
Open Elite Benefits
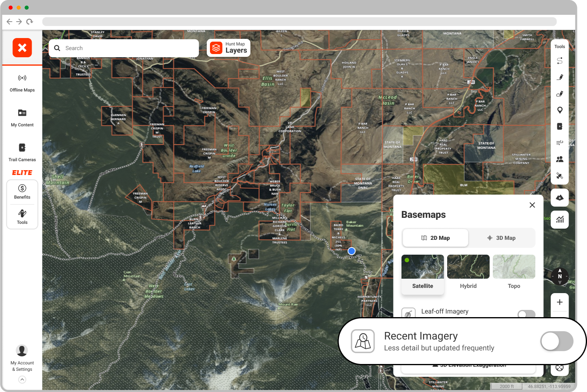click(x=22, y=192)
